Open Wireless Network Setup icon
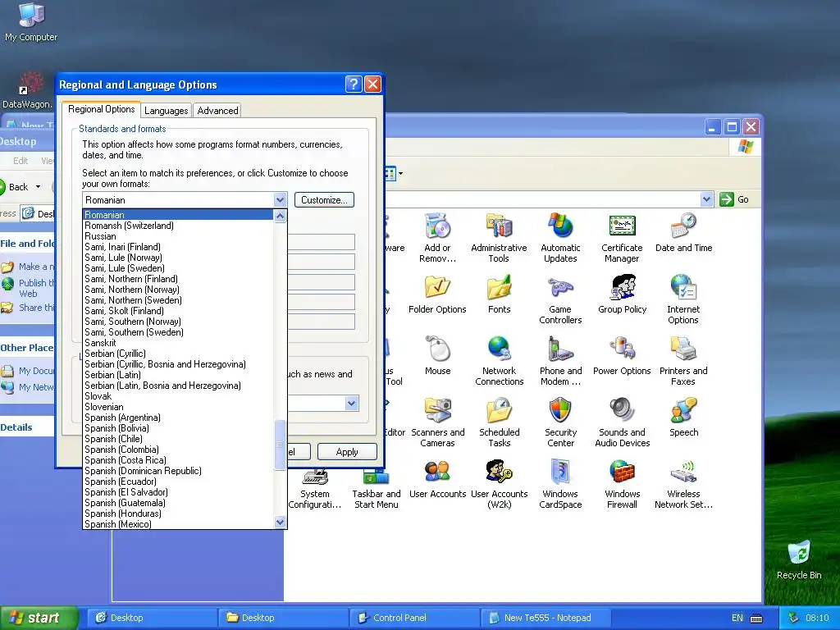 (683, 484)
